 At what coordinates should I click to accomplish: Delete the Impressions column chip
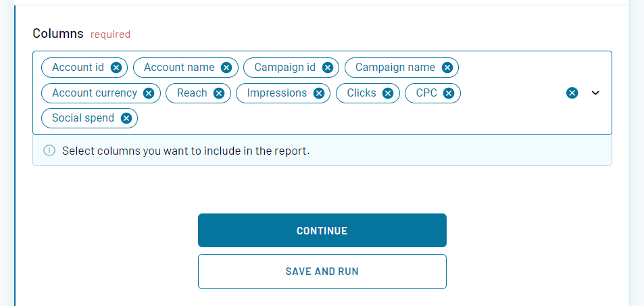(x=319, y=93)
